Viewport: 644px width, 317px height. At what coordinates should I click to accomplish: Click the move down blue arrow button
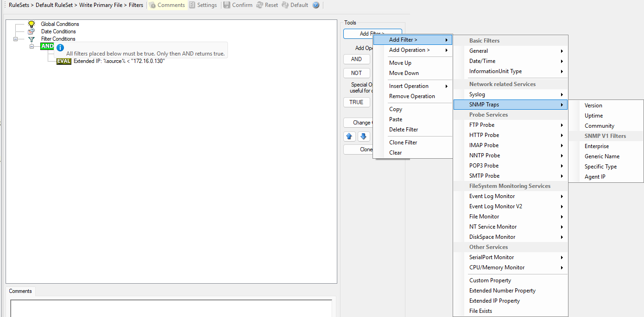point(364,136)
